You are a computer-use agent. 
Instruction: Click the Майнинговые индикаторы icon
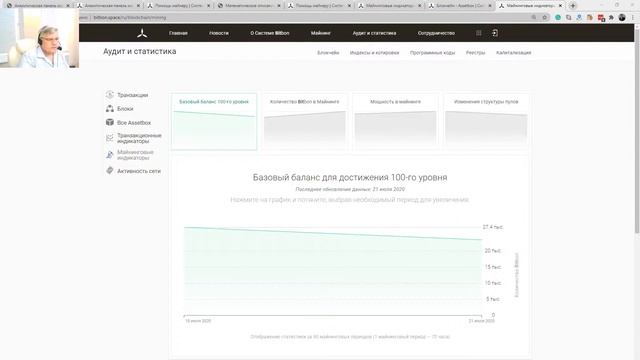point(109,155)
